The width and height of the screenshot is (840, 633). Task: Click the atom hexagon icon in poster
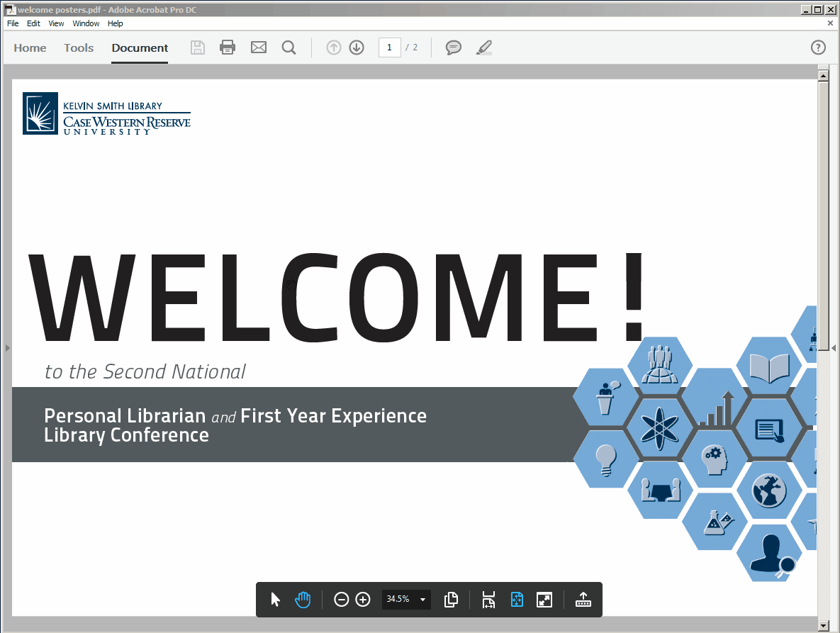(x=660, y=428)
